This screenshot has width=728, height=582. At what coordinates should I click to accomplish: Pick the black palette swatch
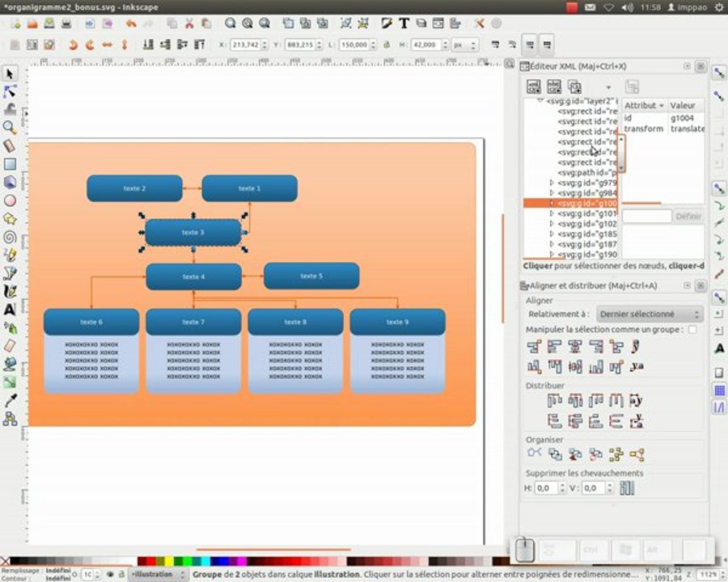click(15, 562)
